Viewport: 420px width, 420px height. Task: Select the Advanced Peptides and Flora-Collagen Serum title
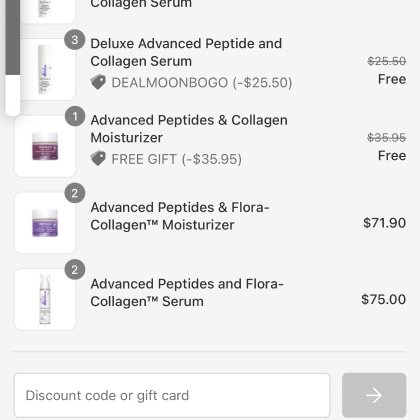pos(187,293)
